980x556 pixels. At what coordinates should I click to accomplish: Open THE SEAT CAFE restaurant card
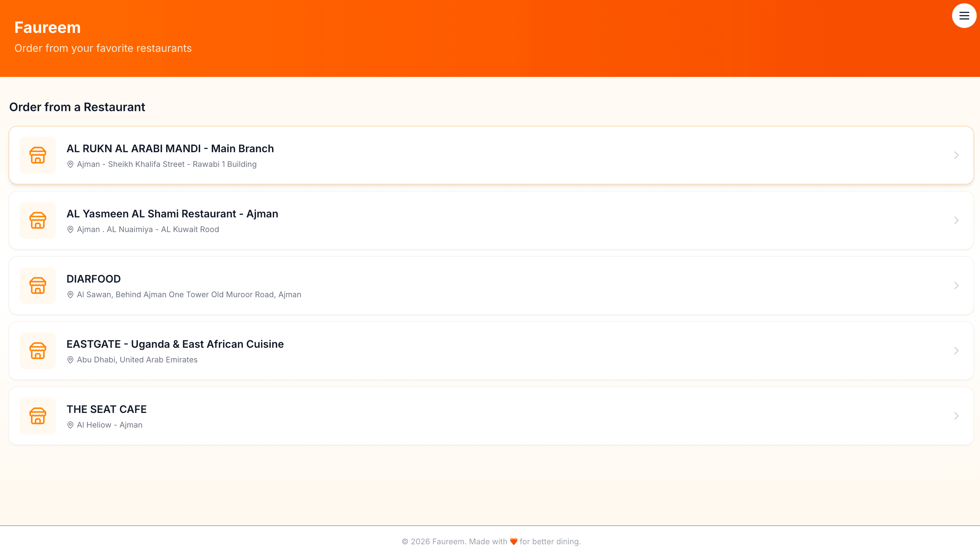pyautogui.click(x=490, y=416)
